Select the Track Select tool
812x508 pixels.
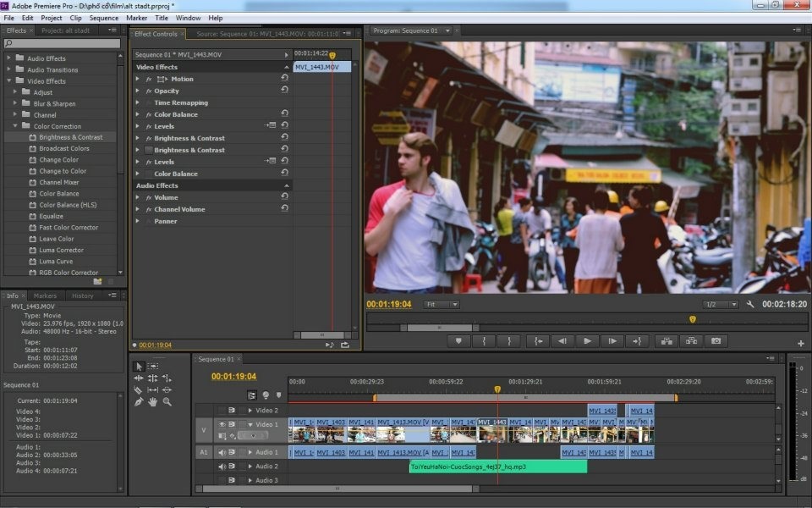click(x=153, y=367)
